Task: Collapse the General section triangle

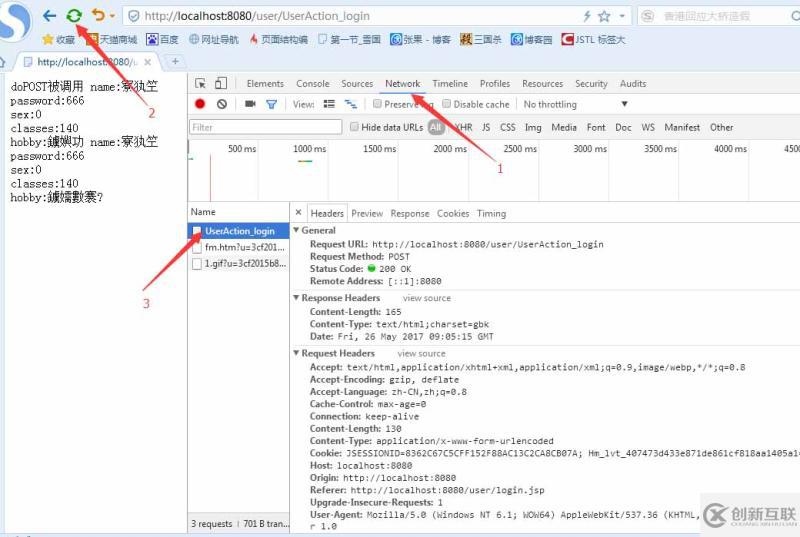Action: pyautogui.click(x=296, y=231)
